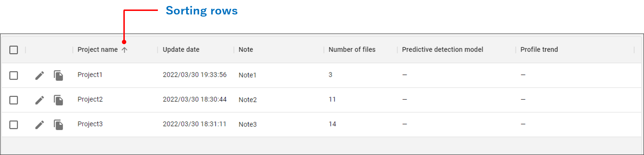The height and width of the screenshot is (155, 644).
Task: Select the Project2 row checkbox
Action: click(x=14, y=100)
